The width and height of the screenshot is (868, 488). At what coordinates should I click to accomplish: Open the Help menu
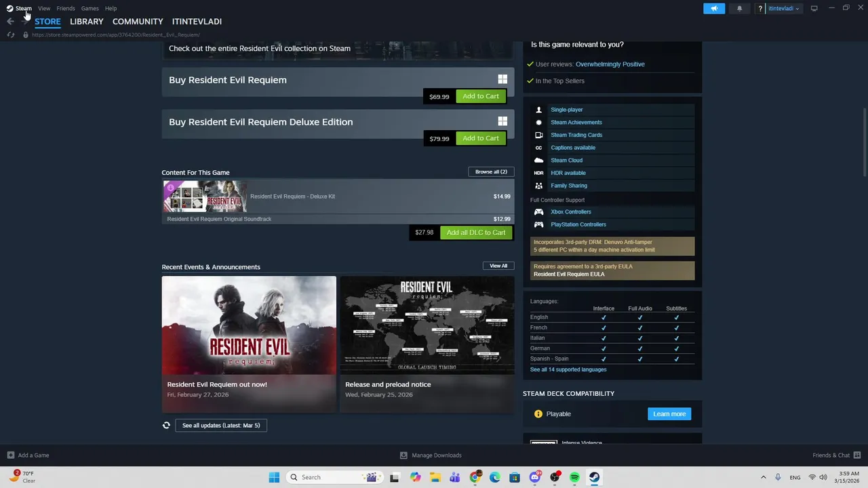tap(111, 8)
